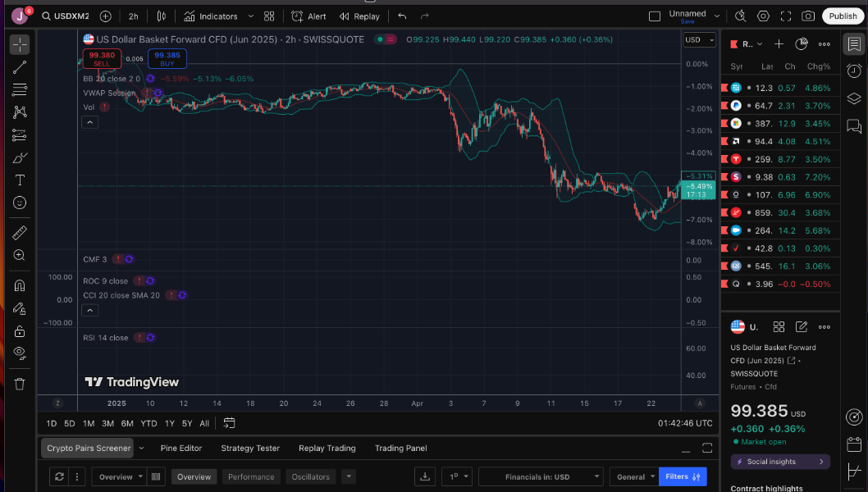The image size is (868, 492).
Task: Click the trash remove objects icon
Action: click(20, 384)
